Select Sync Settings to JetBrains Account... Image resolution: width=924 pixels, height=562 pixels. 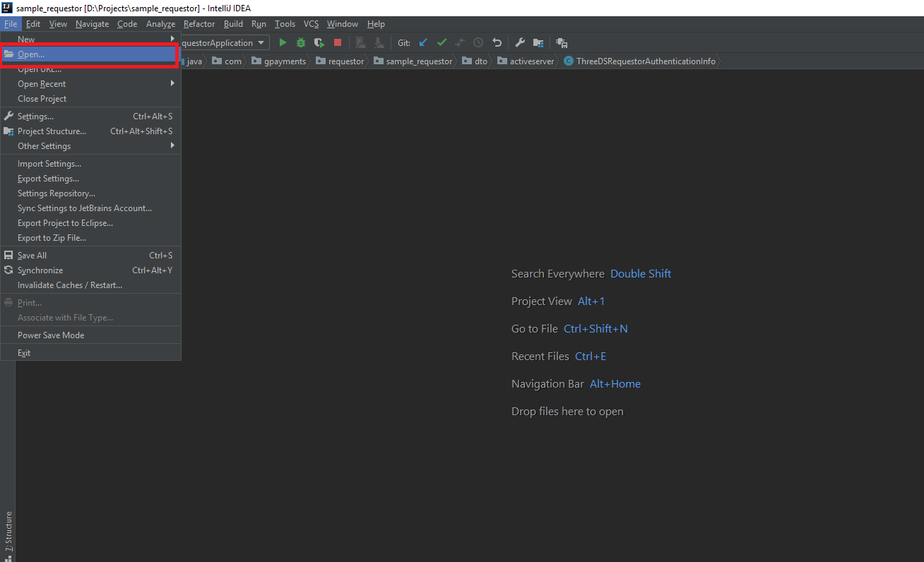(x=90, y=208)
